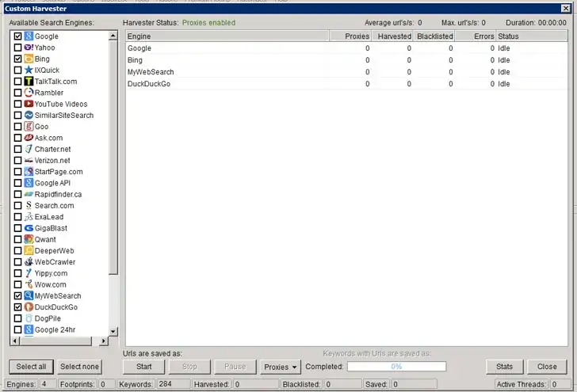Uncheck the Google engine checkbox
The height and width of the screenshot is (392, 577).
[17, 36]
